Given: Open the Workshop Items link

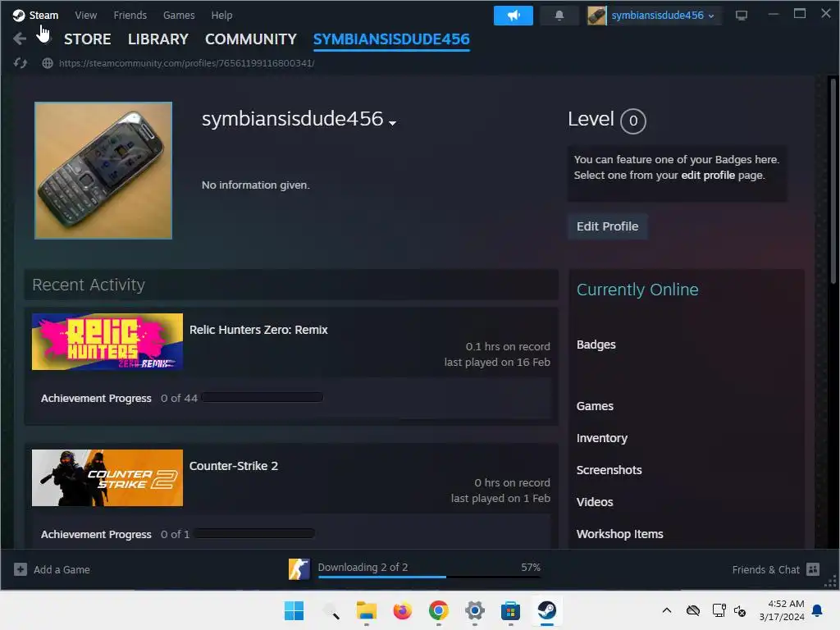Looking at the screenshot, I should tap(620, 534).
